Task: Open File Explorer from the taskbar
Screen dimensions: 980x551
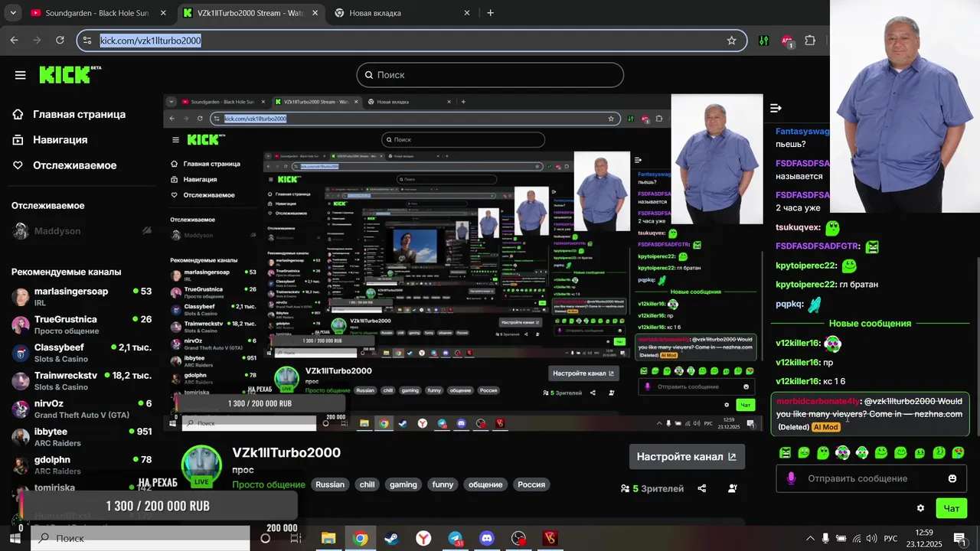Action: (328, 539)
